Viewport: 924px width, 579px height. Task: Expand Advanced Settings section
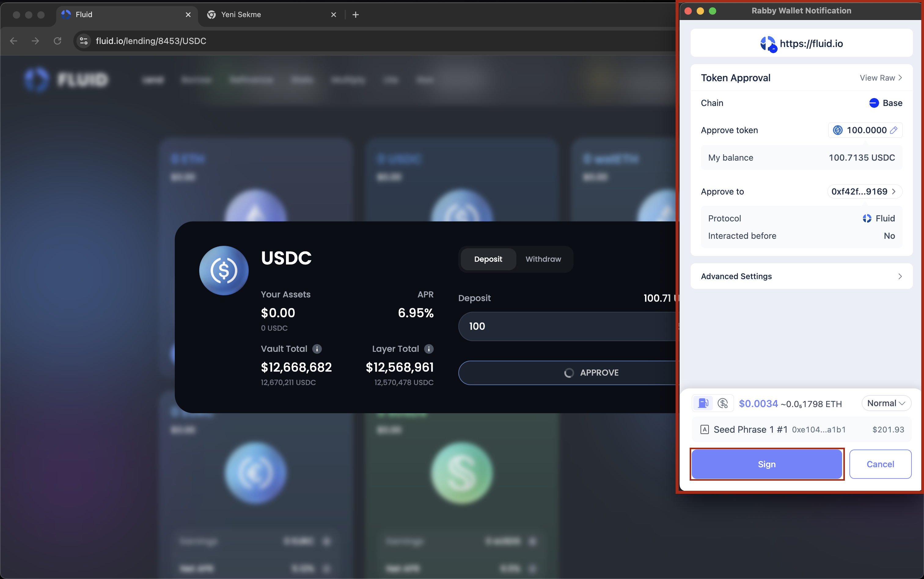801,276
